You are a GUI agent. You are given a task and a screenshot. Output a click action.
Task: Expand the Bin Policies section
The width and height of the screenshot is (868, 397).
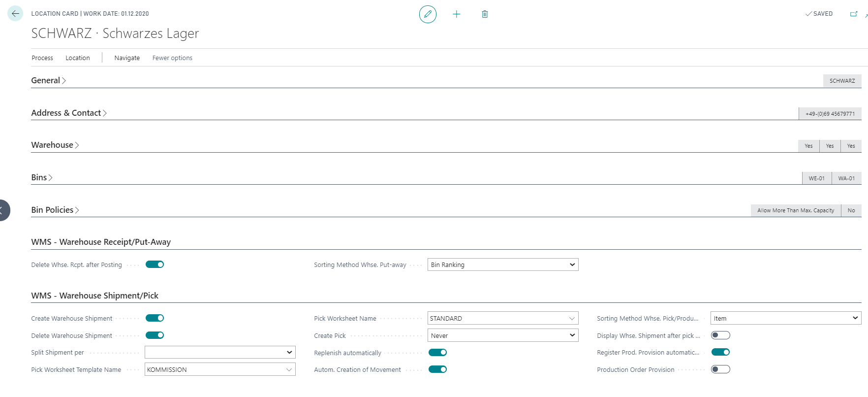55,210
